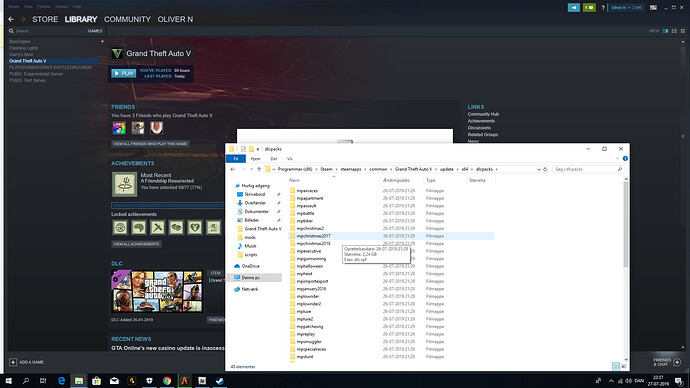Open the COMMUNITY tab in Steam
Screen dimensions: 690x388
[x=127, y=19]
